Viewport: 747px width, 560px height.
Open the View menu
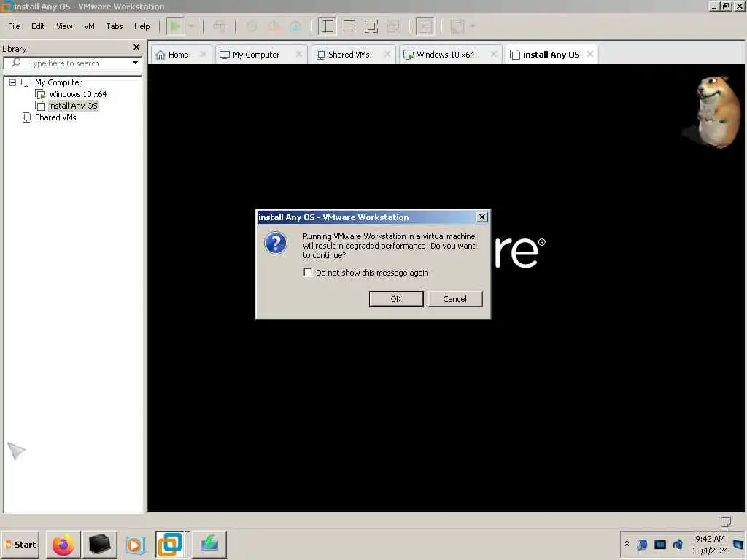pos(64,26)
